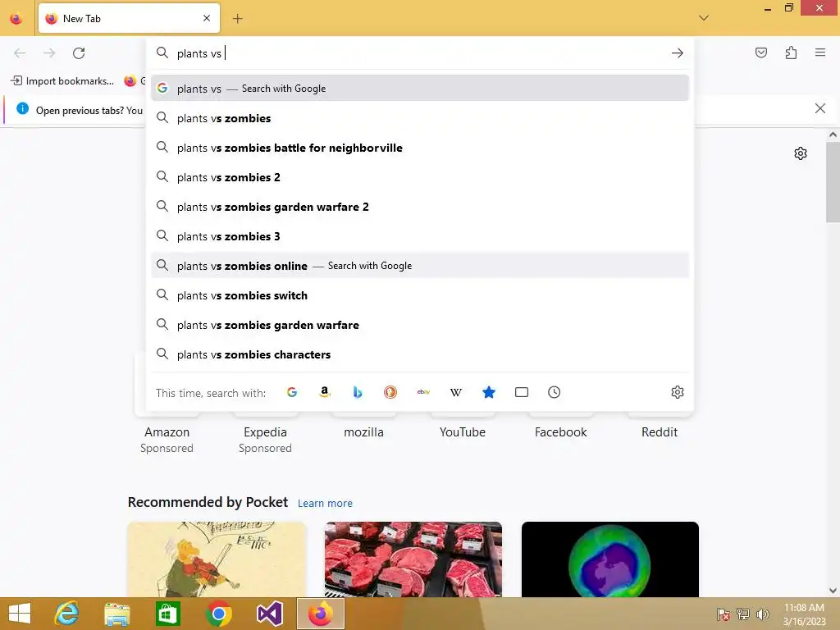The width and height of the screenshot is (840, 630).
Task: Reload the current page
Action: click(79, 53)
